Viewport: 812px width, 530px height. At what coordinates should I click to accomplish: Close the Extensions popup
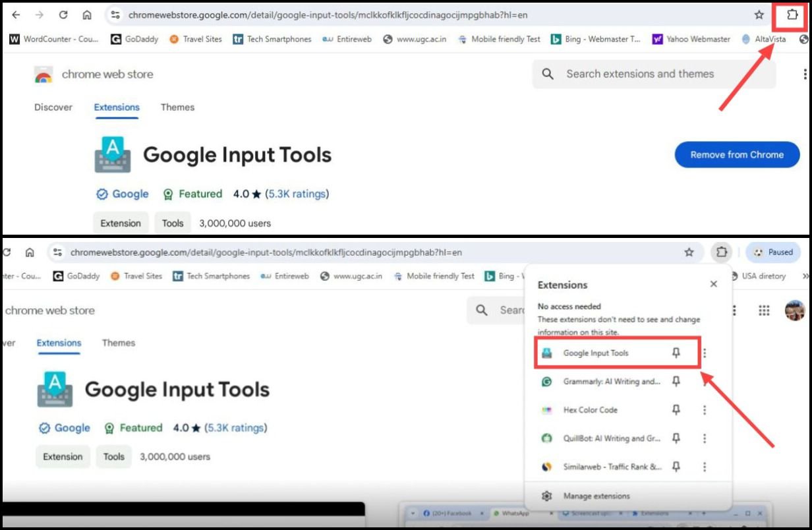coord(713,284)
